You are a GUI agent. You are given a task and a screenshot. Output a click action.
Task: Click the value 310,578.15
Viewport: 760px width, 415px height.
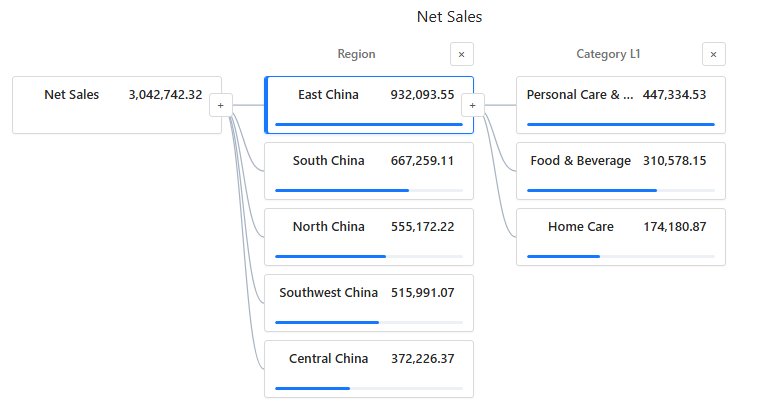[675, 160]
